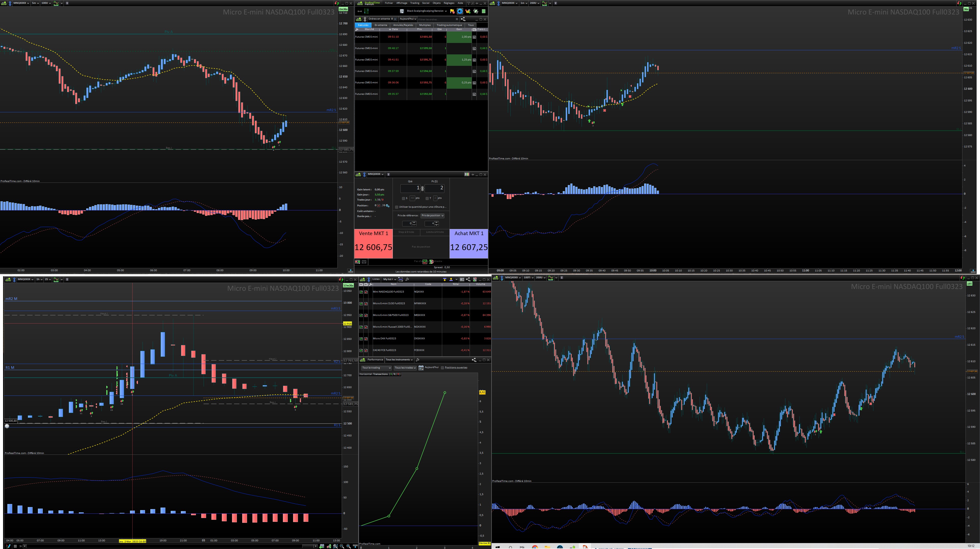Screen dimensions: 980x549
Task: Click green buy arrow for Micro DAX Full0323
Action: pyautogui.click(x=361, y=338)
